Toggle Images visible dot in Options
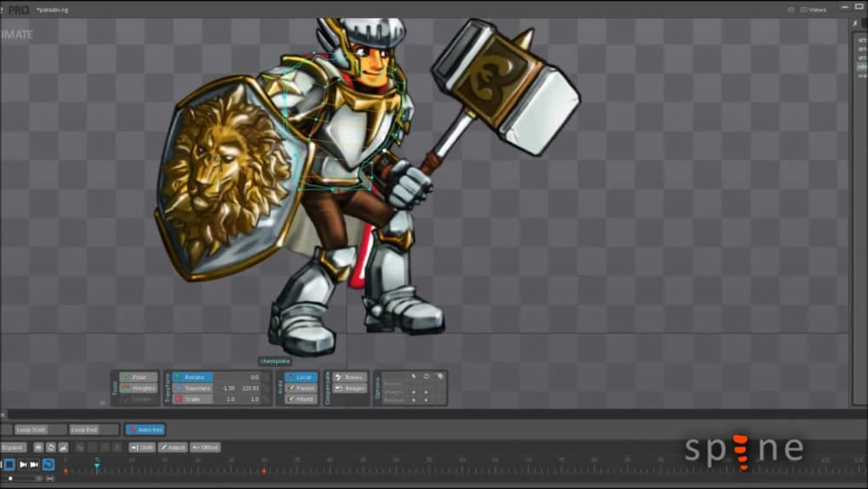 tap(426, 392)
